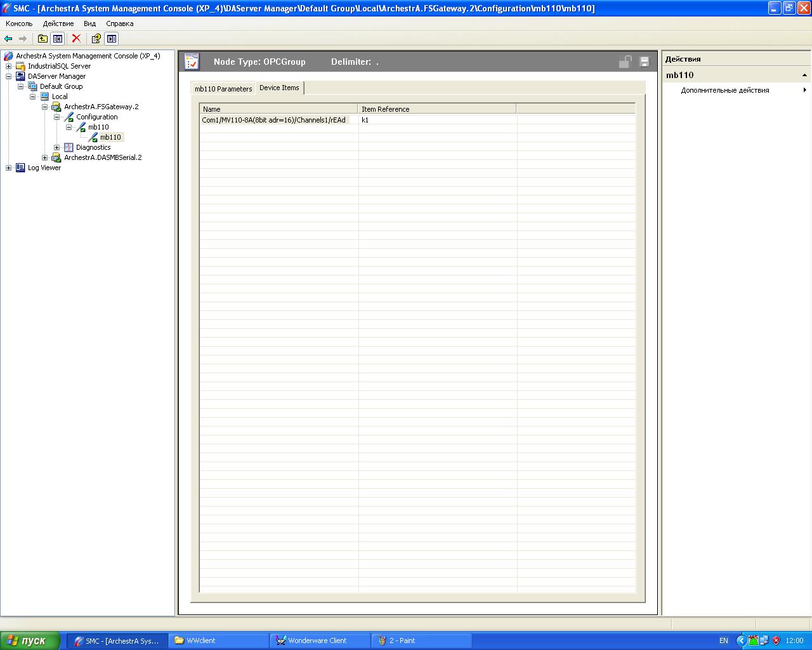Expand the Log Viewer node
The image size is (812, 650).
9,168
